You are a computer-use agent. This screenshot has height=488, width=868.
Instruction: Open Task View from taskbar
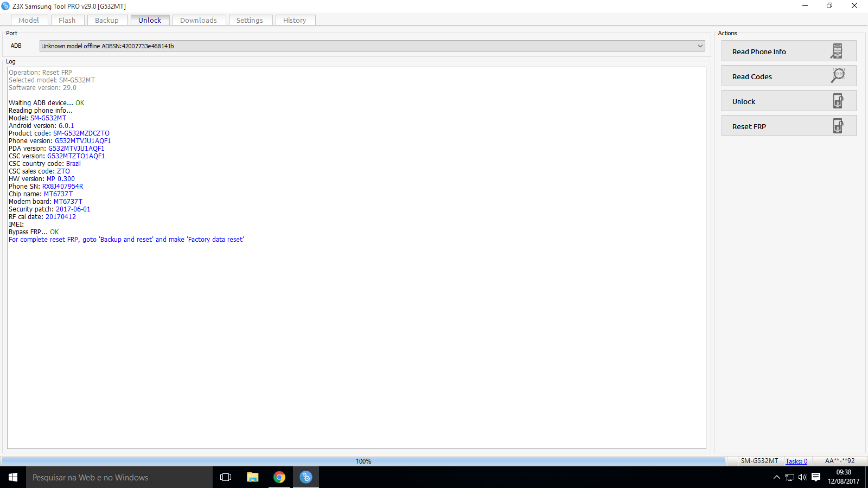tap(226, 477)
